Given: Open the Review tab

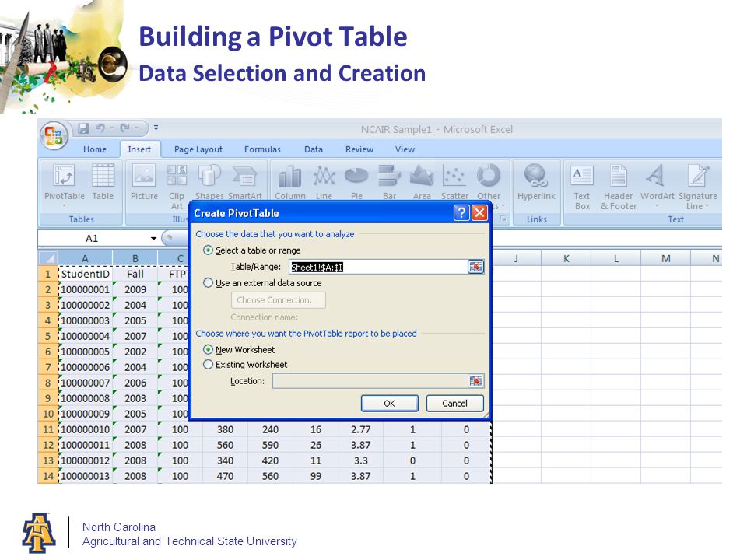Looking at the screenshot, I should 359,149.
